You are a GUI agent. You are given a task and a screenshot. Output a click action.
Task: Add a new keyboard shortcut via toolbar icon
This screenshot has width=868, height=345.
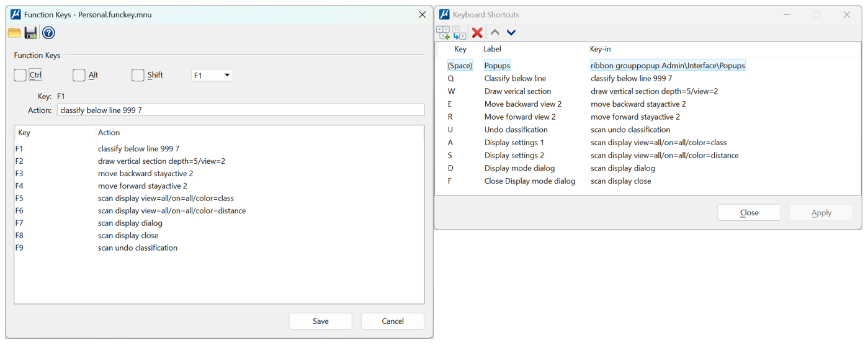[x=443, y=33]
